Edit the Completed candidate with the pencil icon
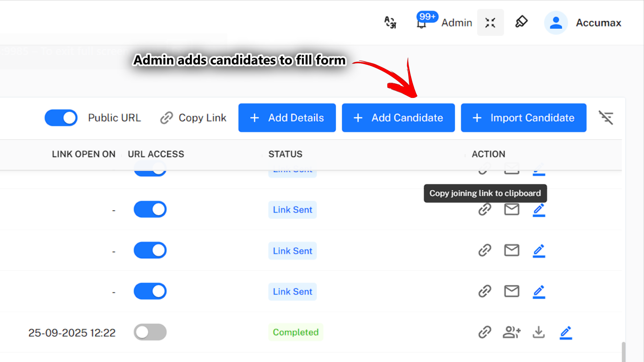The width and height of the screenshot is (644, 362). [x=566, y=332]
